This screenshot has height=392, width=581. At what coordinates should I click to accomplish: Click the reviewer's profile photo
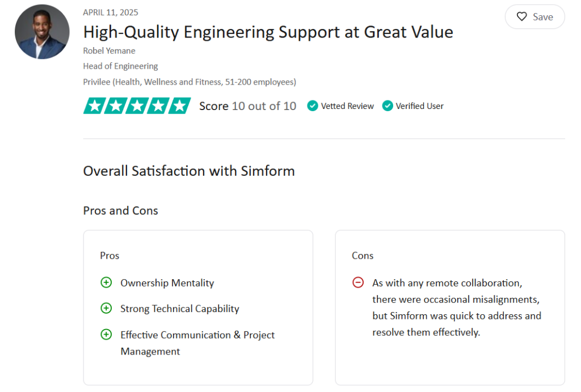(x=42, y=32)
